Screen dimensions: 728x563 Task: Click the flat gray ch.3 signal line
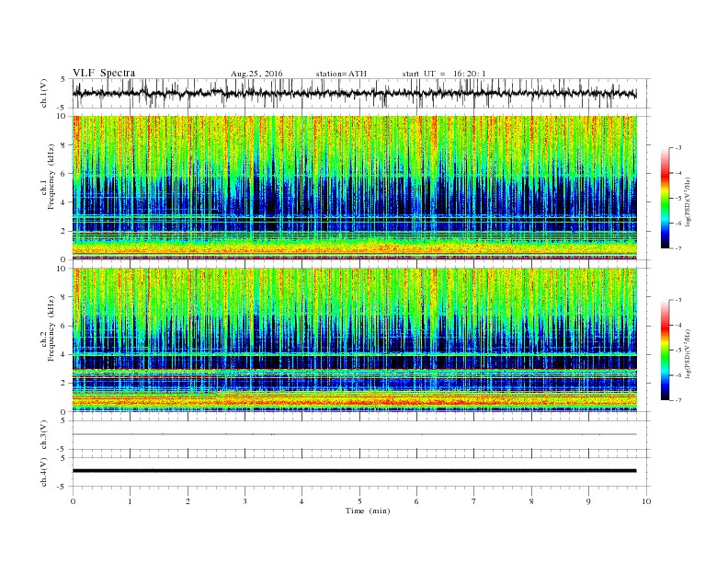tap(354, 434)
